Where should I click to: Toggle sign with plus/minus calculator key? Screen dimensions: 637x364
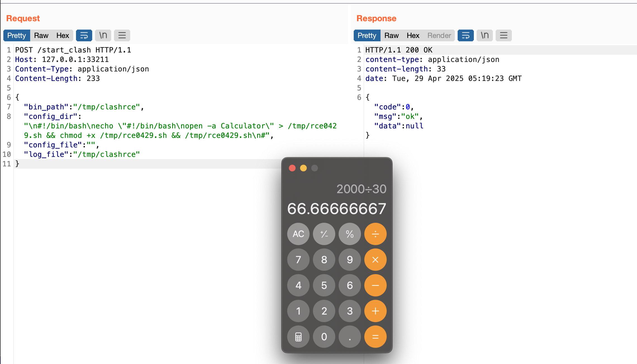click(324, 234)
